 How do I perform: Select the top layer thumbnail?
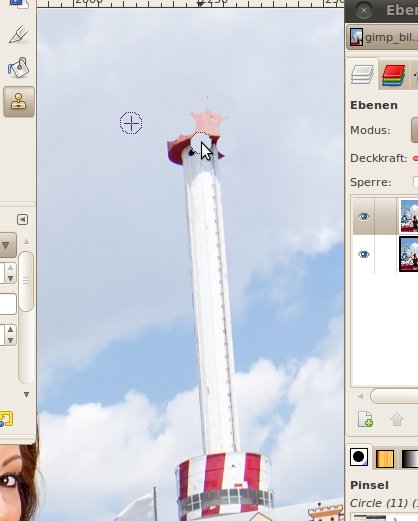click(409, 216)
